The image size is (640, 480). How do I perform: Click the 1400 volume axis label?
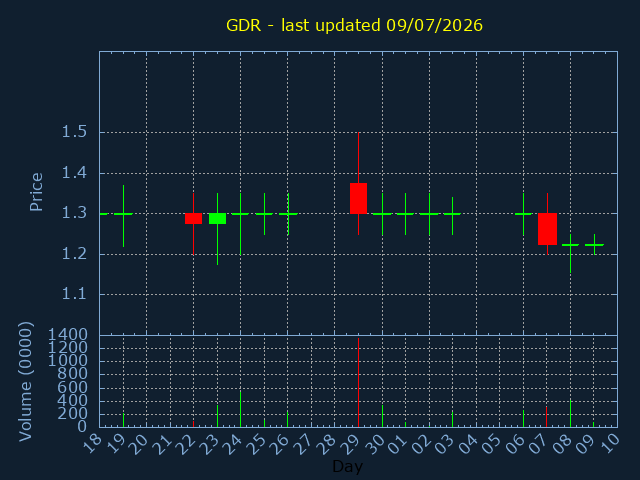[68, 335]
